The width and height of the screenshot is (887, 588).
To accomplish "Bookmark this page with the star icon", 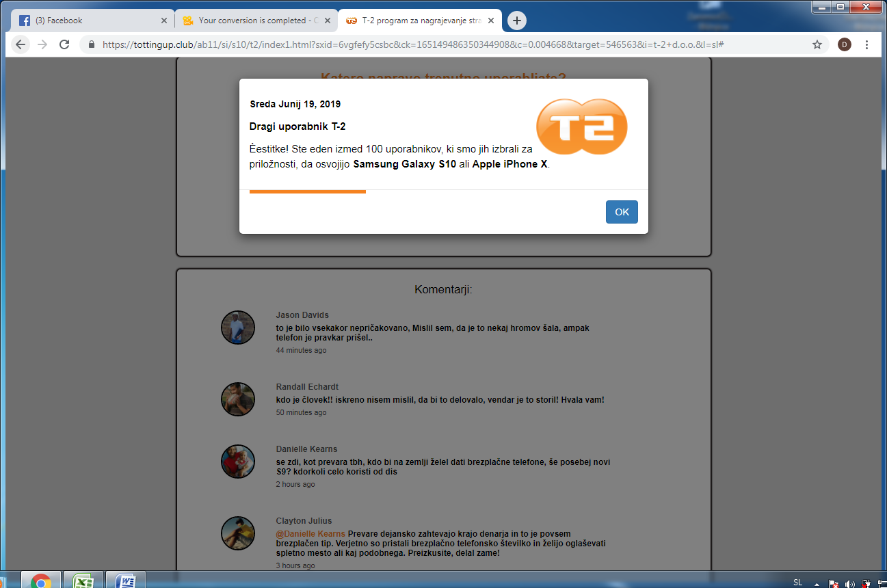I will (x=817, y=44).
